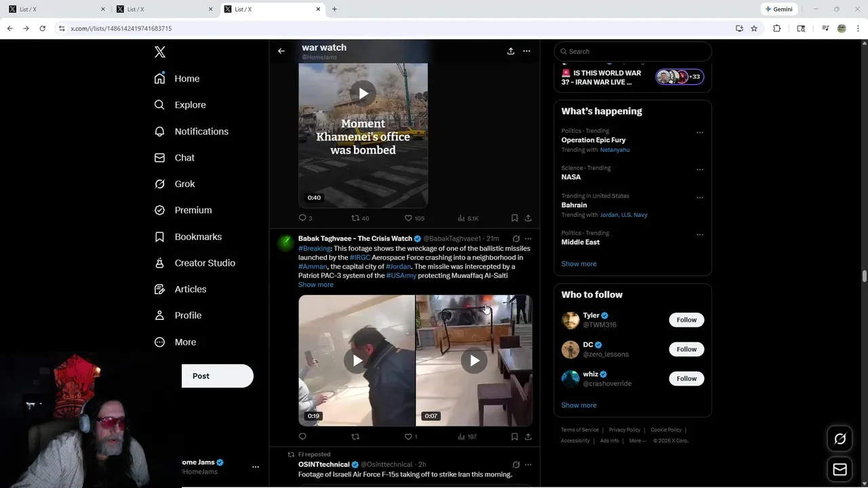Expand post text with Show more
868x488 pixels.
pos(316,285)
